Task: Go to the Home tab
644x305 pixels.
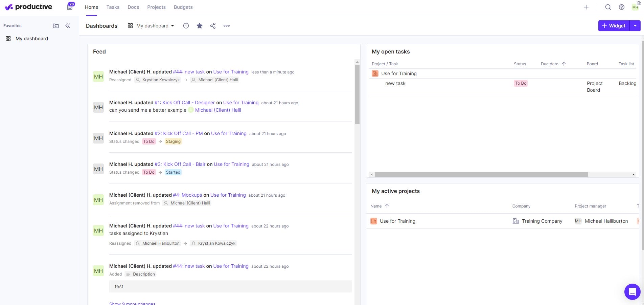Action: 92,7
